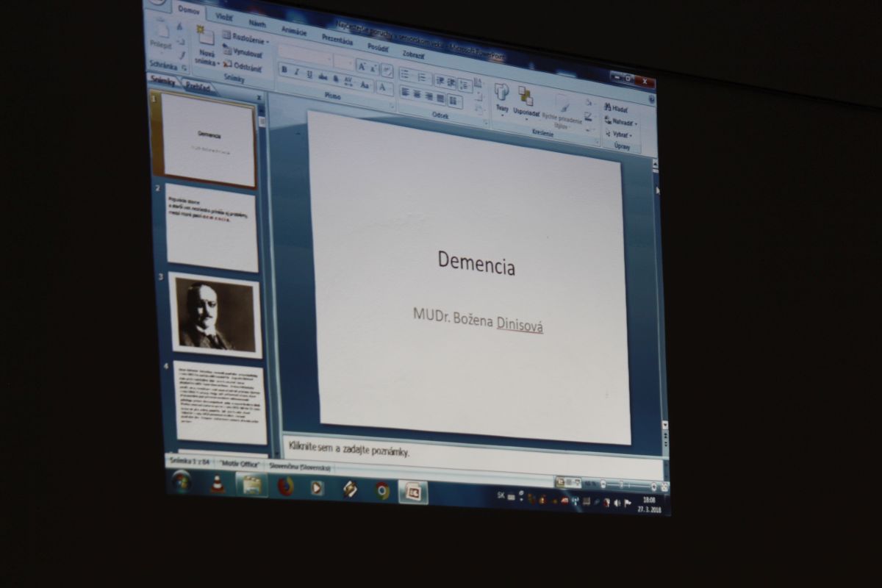
Task: Switch to the Návrh ribbon tab
Action: point(257,24)
